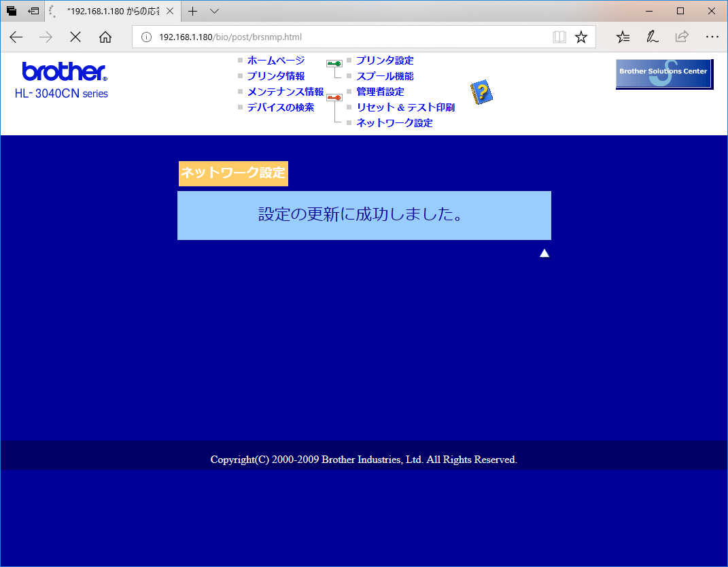Open the Brother Solutions Center banner

click(663, 73)
